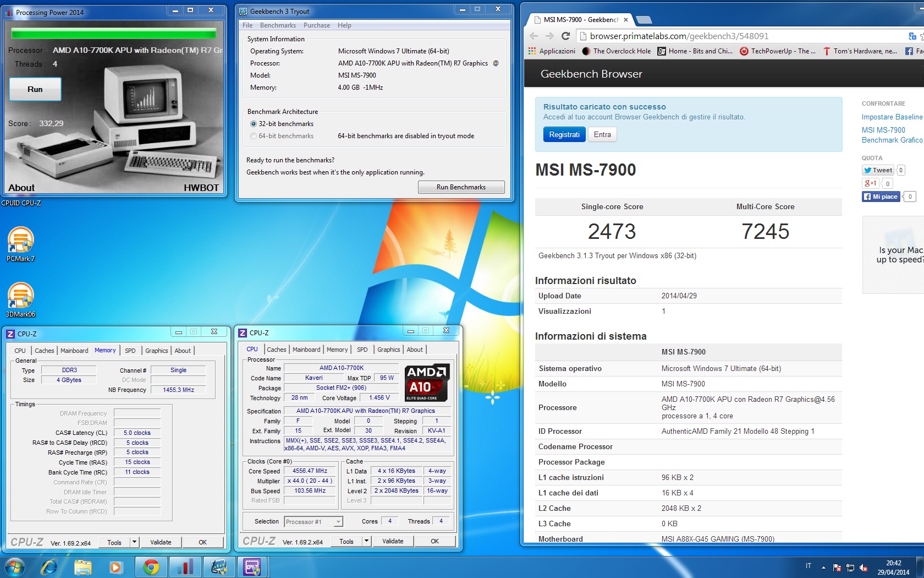Open Geekbench Benchmarks menu
Viewport: 924px width, 578px height.
278,25
